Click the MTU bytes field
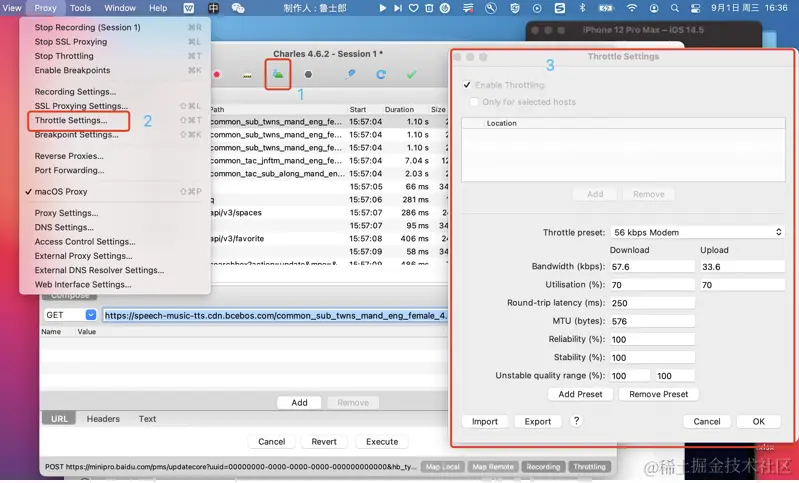Image resolution: width=799 pixels, height=483 pixels. [652, 321]
